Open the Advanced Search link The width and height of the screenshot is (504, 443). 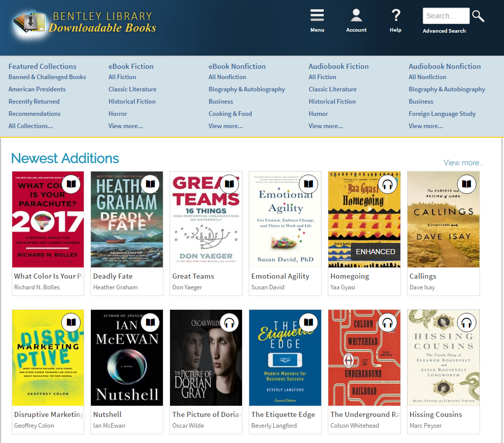(x=444, y=31)
